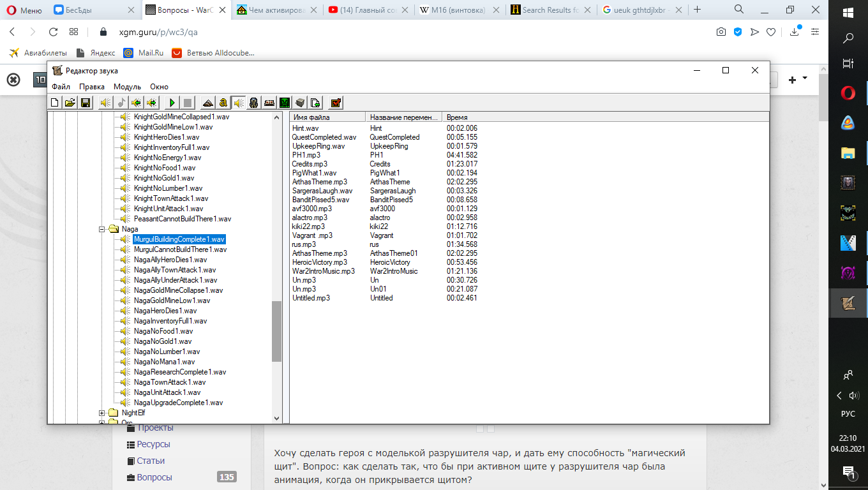Screen dimensions: 868x490
Task: Open the Файл menu
Action: click(61, 87)
